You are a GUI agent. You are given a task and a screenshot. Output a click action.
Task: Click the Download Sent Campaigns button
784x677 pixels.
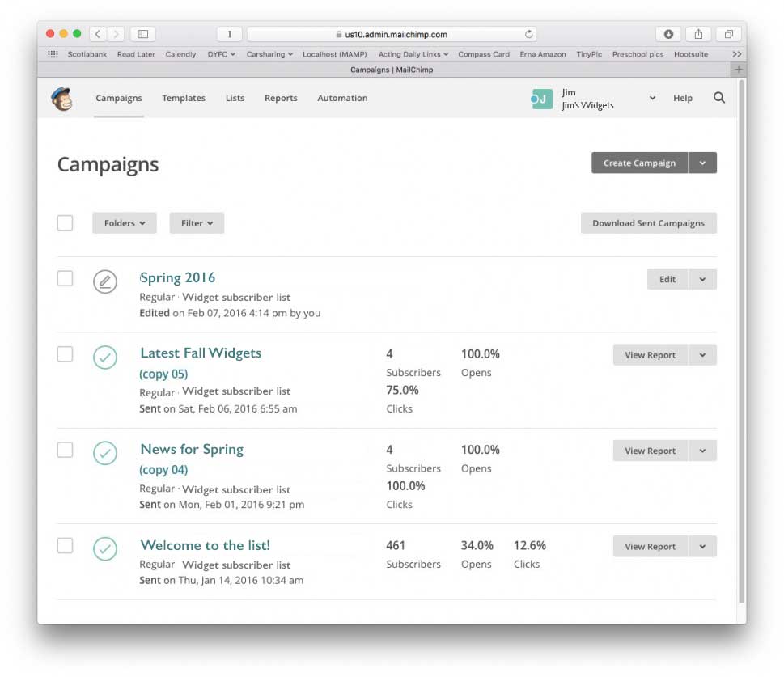[x=648, y=223]
